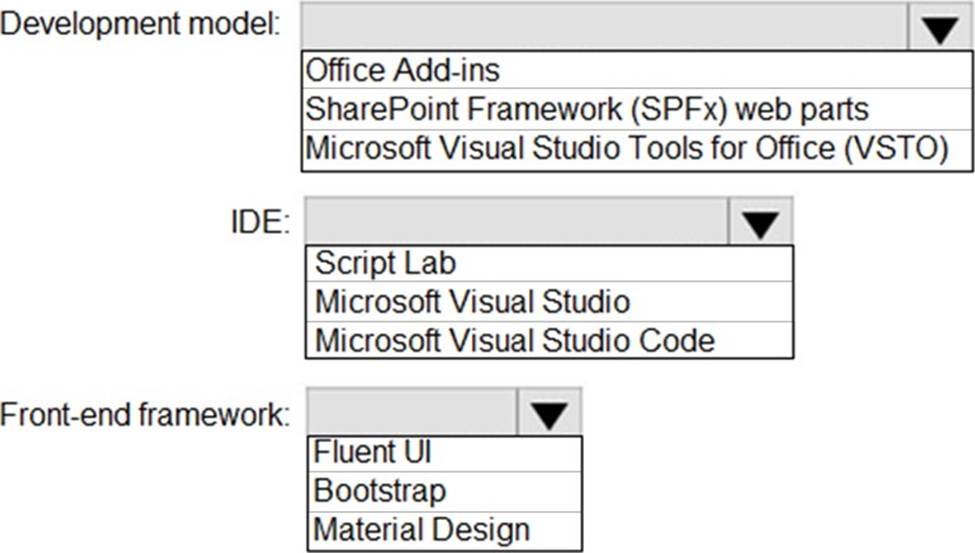Choose Microsoft Visual Studio option

tap(472, 301)
